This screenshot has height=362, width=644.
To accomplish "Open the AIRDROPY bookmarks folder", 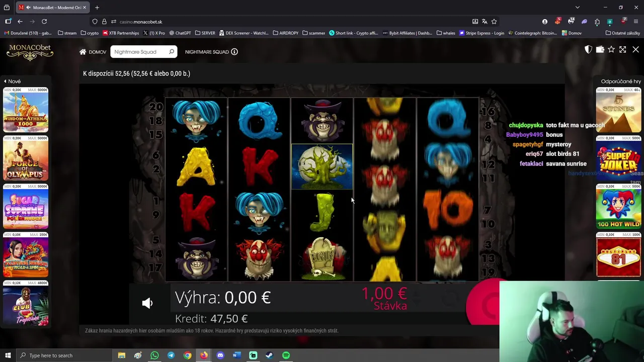I will pyautogui.click(x=286, y=33).
